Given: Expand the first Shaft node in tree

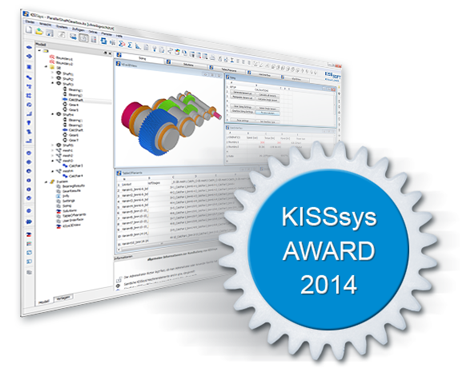Looking at the screenshot, I should [x=53, y=73].
